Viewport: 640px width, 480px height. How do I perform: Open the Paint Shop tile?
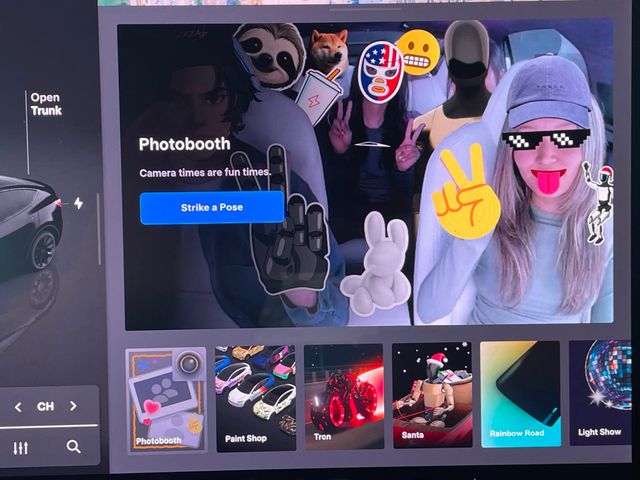point(255,398)
